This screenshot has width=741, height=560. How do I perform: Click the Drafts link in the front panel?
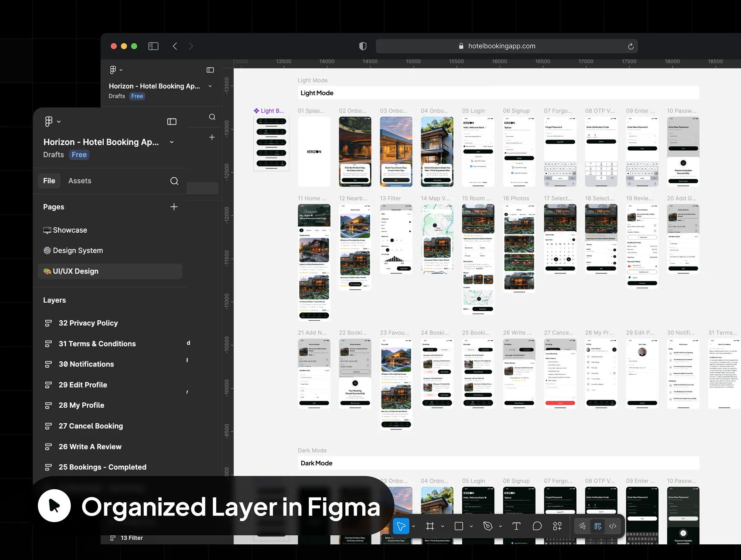coord(54,155)
